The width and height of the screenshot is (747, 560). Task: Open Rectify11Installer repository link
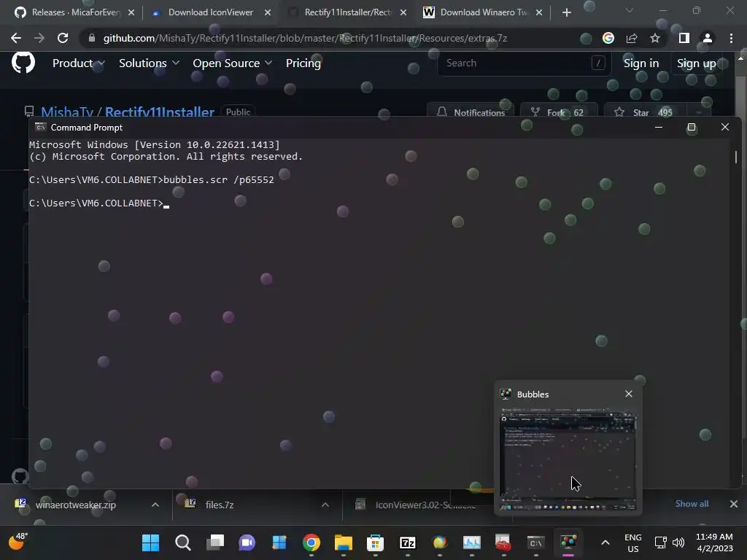tap(160, 112)
